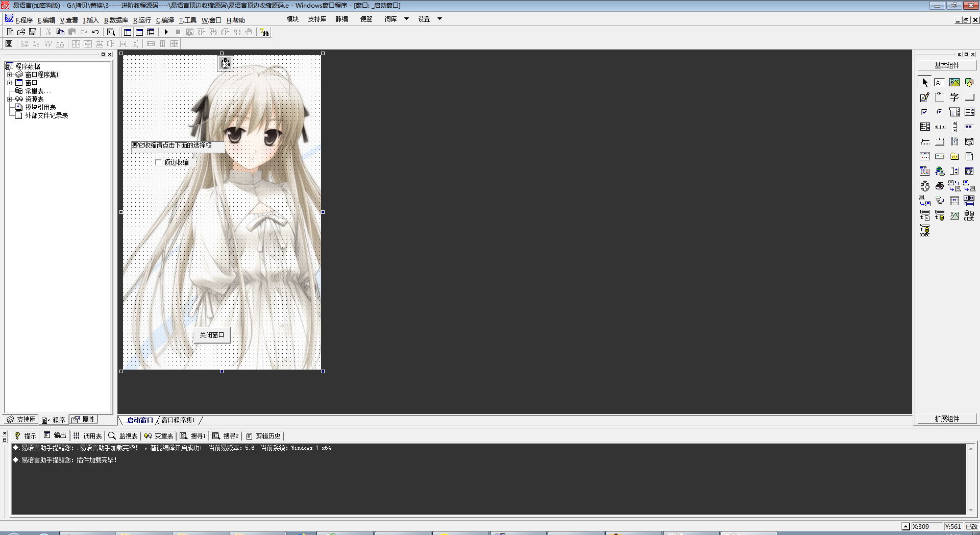Select the Combo box component icon

click(954, 112)
